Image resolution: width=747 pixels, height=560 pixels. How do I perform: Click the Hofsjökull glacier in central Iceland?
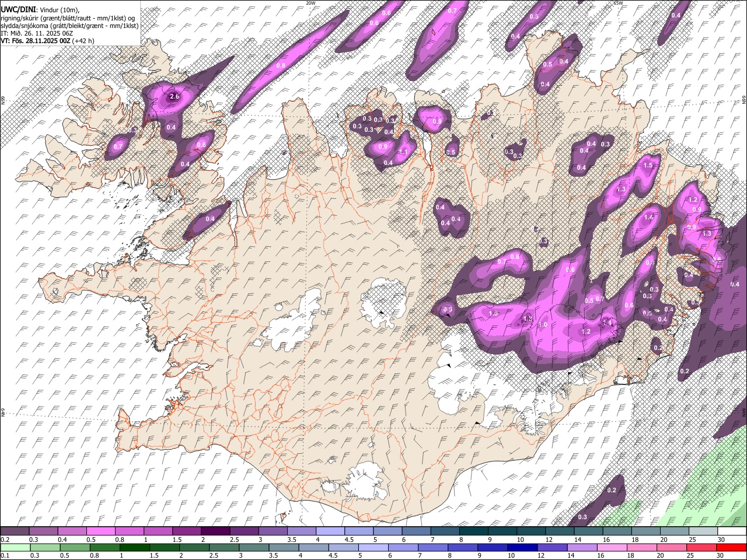pos(383,303)
